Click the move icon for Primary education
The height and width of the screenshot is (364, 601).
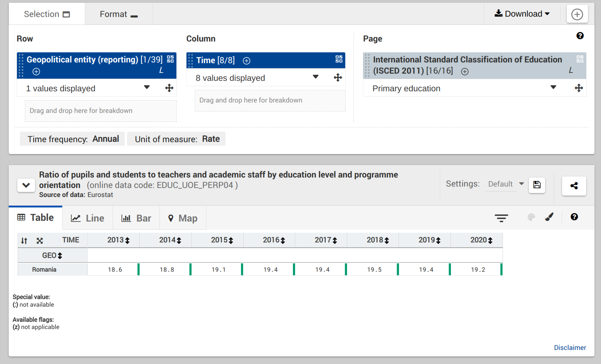(x=579, y=88)
